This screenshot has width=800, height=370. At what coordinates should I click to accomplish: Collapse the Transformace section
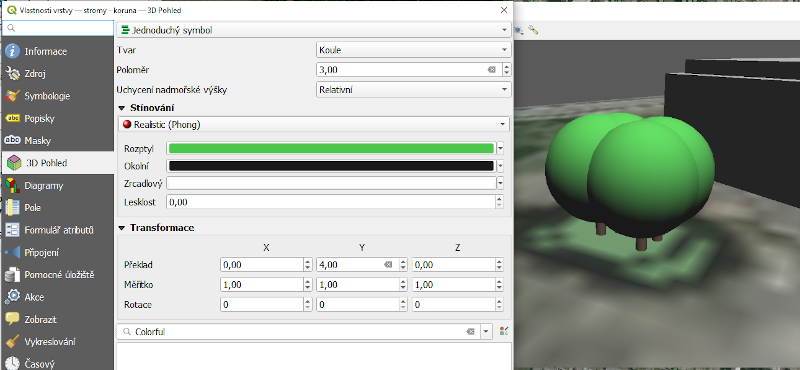click(x=121, y=228)
